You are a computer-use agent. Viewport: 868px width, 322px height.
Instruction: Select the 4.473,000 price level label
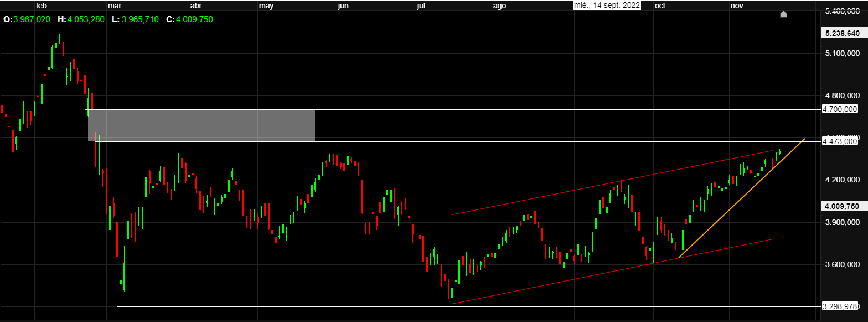click(x=840, y=141)
